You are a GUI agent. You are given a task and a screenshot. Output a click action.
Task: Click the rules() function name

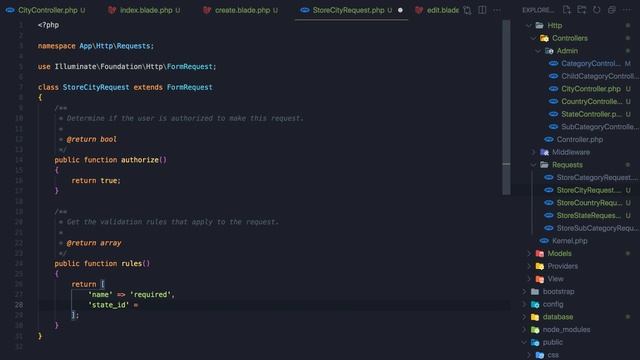click(131, 263)
